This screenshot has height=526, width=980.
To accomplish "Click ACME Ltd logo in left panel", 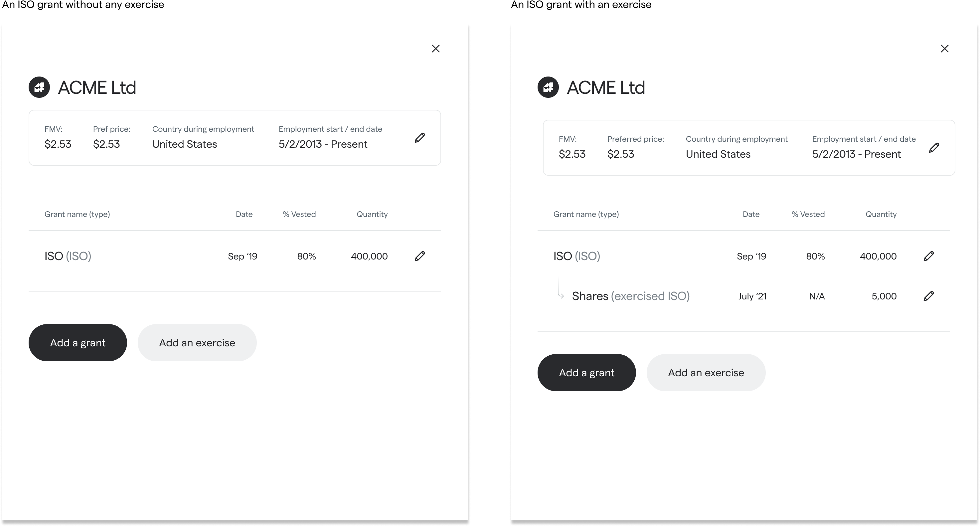I will (39, 88).
